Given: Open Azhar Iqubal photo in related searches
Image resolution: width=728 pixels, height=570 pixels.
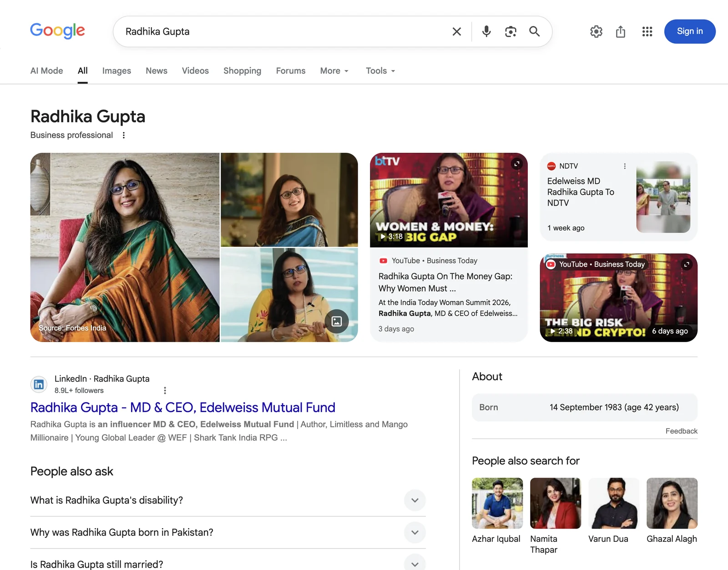Looking at the screenshot, I should [497, 503].
